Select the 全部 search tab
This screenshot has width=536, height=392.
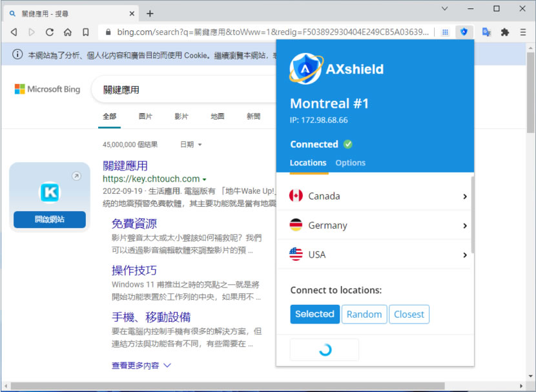pos(109,116)
